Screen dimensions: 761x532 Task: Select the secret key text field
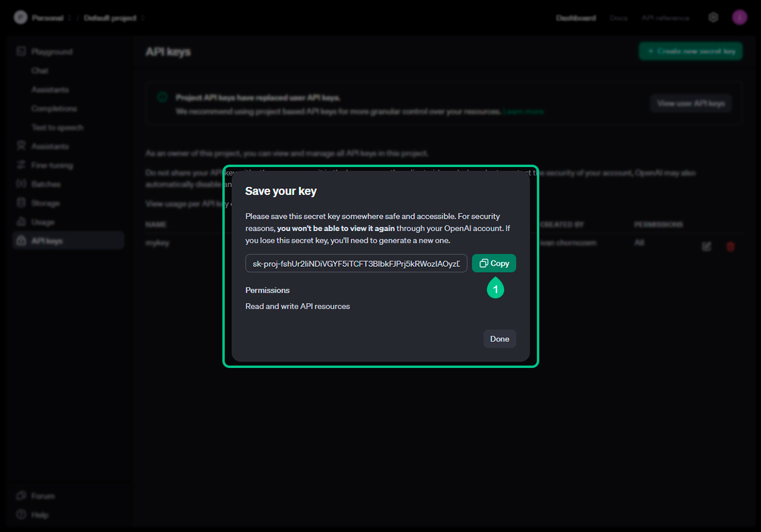tap(356, 263)
